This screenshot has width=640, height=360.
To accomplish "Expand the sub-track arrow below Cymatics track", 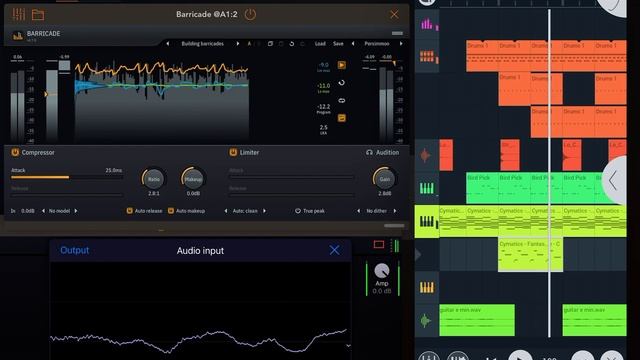I will (418, 255).
